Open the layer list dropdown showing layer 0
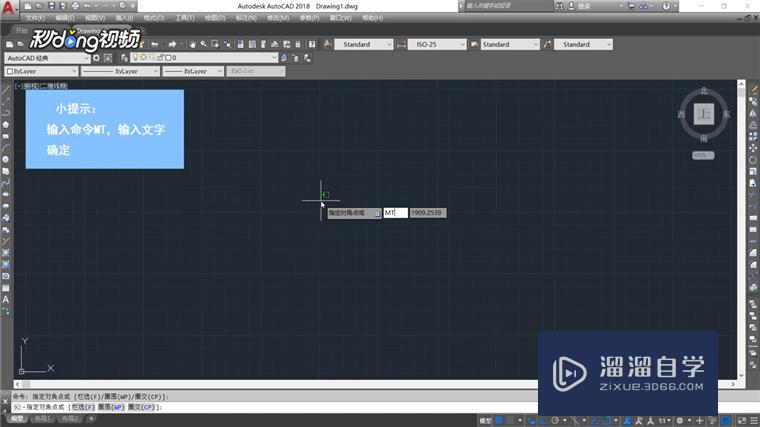Image resolution: width=760 pixels, height=427 pixels. pos(204,58)
